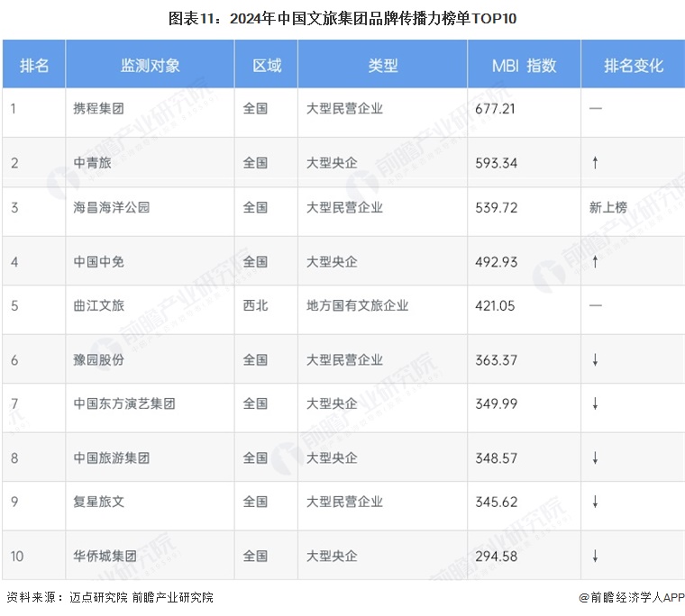685x616 pixels.
Task: Select the 排名变化 column header
Action: click(x=634, y=66)
